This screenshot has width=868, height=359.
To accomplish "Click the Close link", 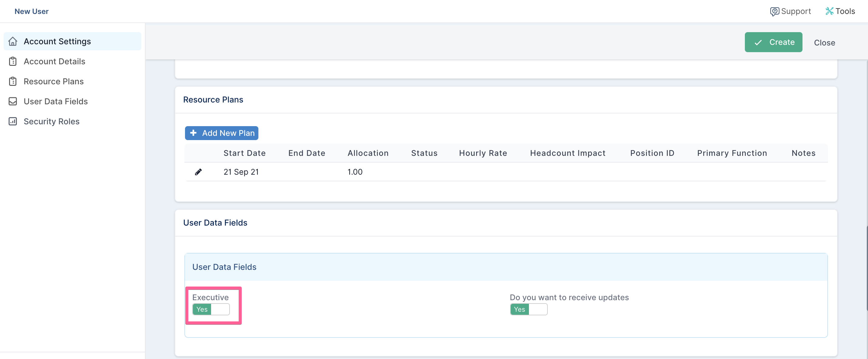I will tap(824, 42).
